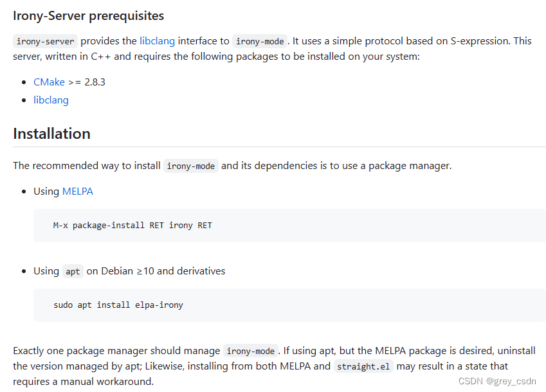The image size is (546, 392).
Task: Click the CSDN @grey_csdn watermark text
Action: (497, 381)
